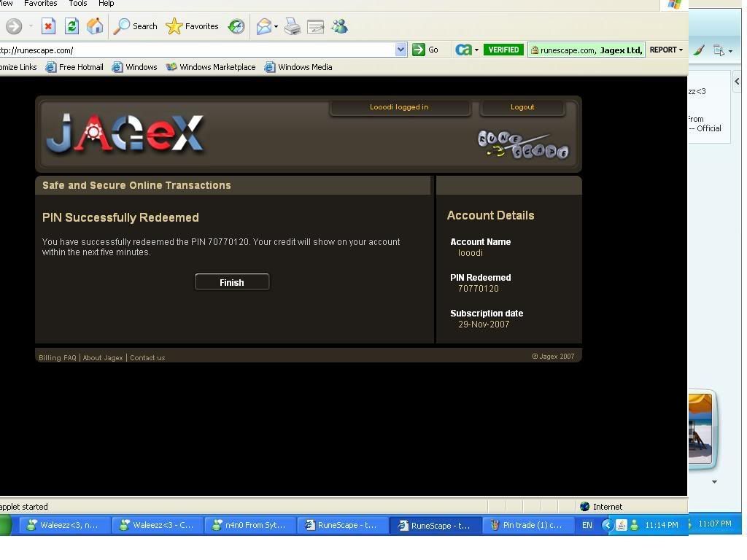Click the Forward navigation arrow
The width and height of the screenshot is (747, 560).
click(x=14, y=26)
